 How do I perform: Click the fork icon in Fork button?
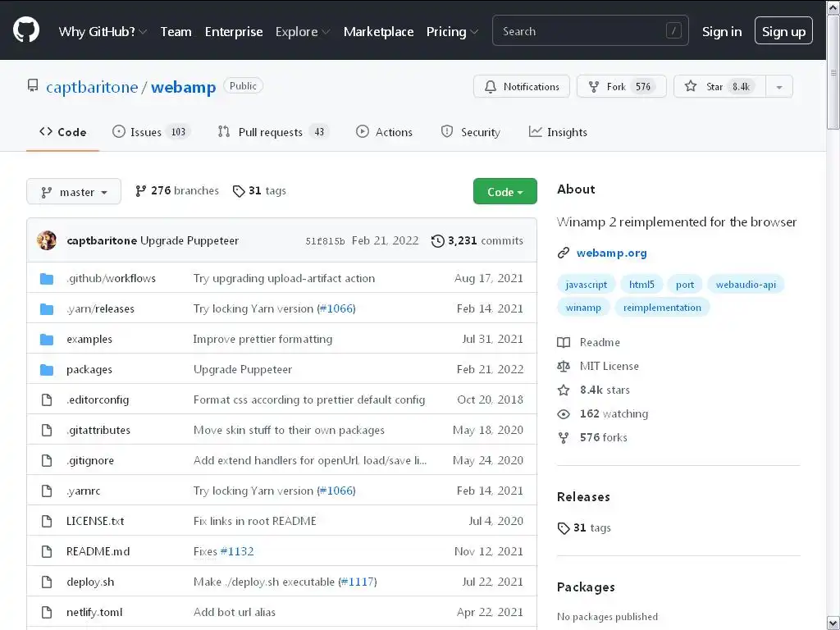pyautogui.click(x=594, y=87)
